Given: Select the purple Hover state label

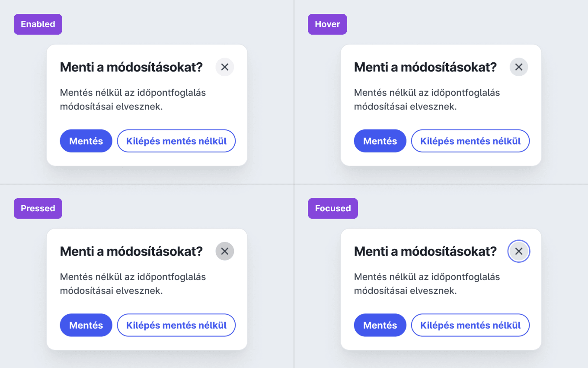Looking at the screenshot, I should pos(327,24).
